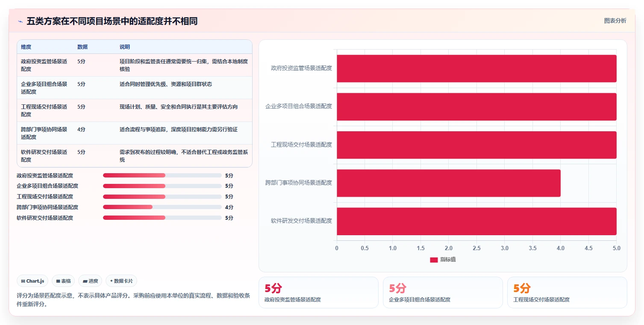The height and width of the screenshot is (325, 644).
Task: Open the 政府投资监管场景适配度 data card
Action: [318, 292]
